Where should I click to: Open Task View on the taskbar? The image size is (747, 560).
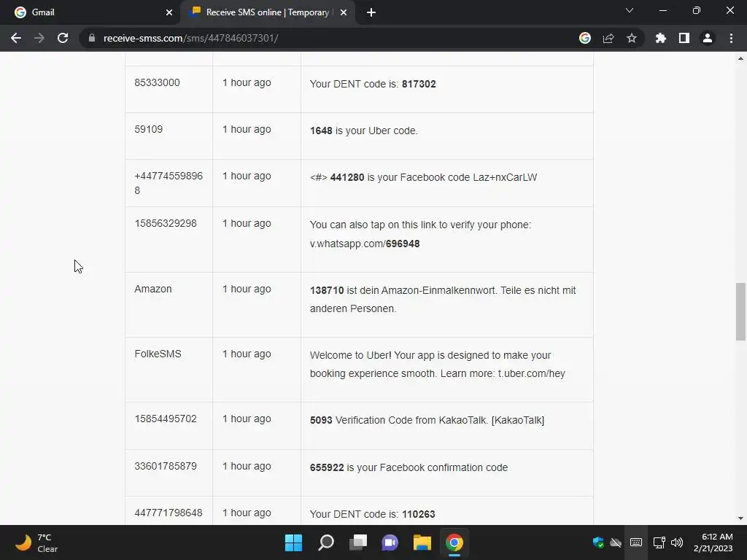(x=358, y=542)
